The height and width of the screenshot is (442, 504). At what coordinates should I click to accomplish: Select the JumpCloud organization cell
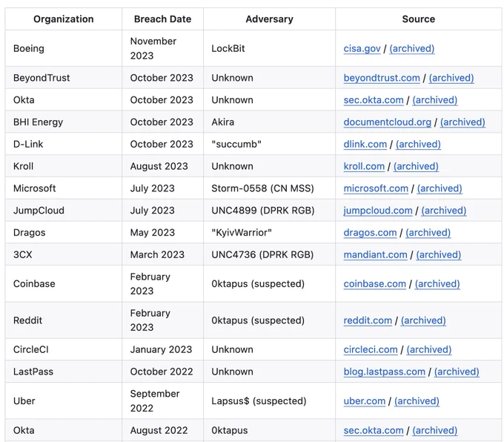pyautogui.click(x=64, y=211)
